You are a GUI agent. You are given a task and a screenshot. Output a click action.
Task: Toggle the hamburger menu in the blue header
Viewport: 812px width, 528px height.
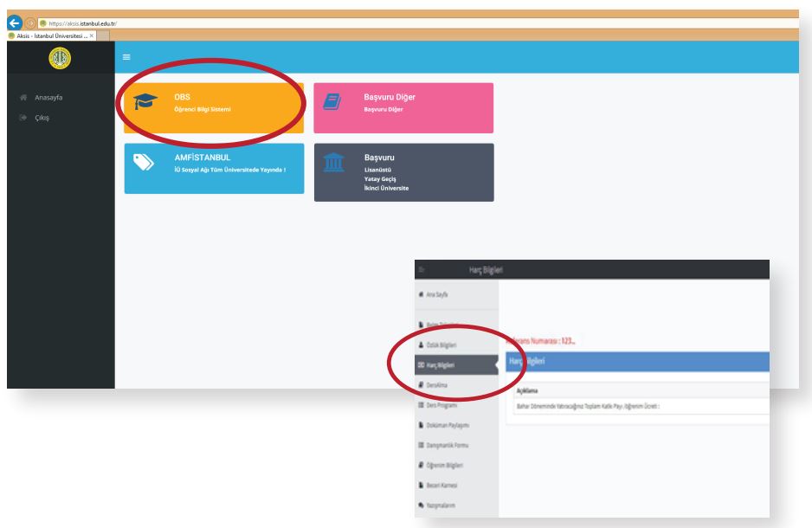point(126,57)
